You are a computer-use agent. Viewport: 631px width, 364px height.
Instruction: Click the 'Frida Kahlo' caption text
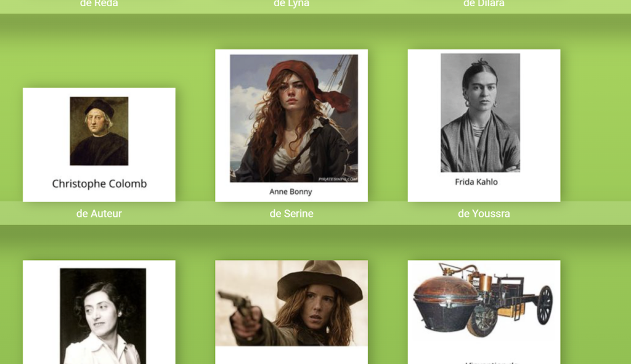476,182
